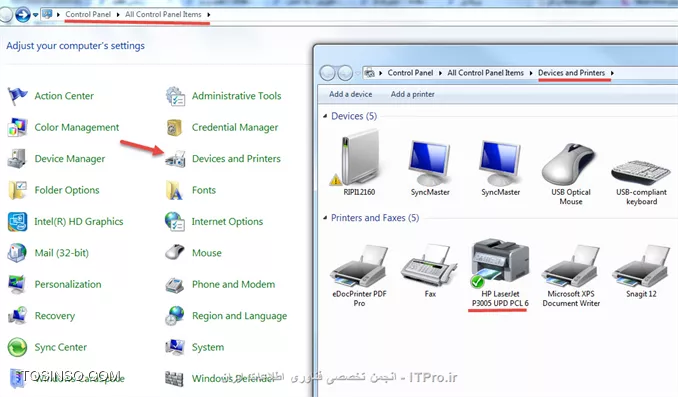Expand arrow after Devices and Printers breadcrumb
This screenshot has height=397, width=678.
click(612, 73)
